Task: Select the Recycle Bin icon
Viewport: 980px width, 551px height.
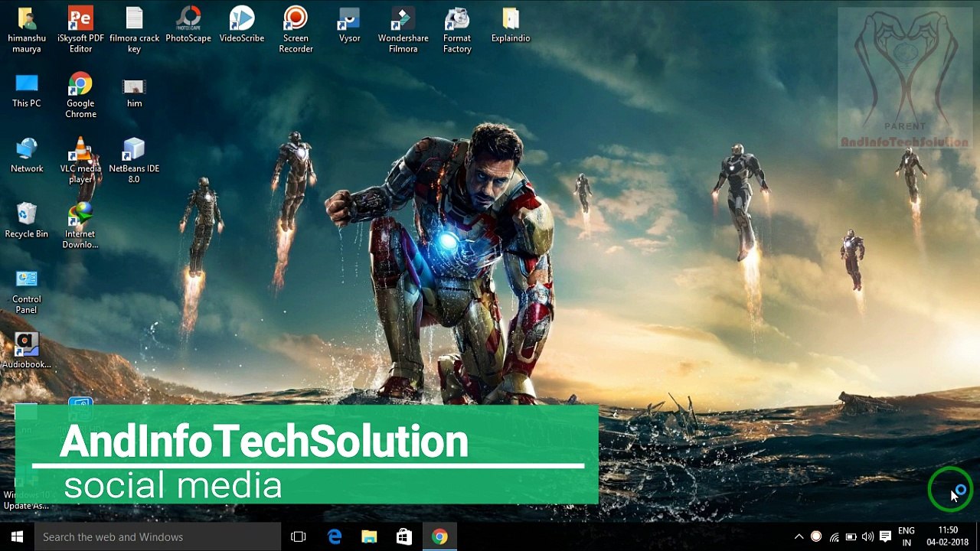Action: pyautogui.click(x=27, y=220)
